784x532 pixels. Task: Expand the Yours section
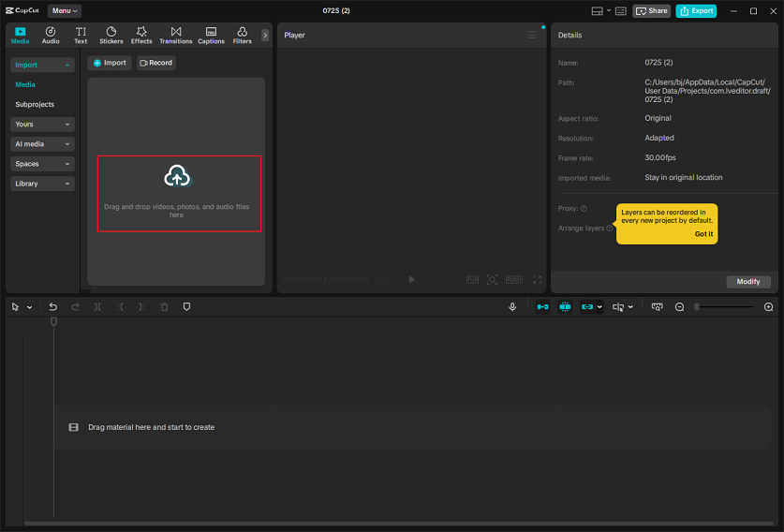point(42,124)
